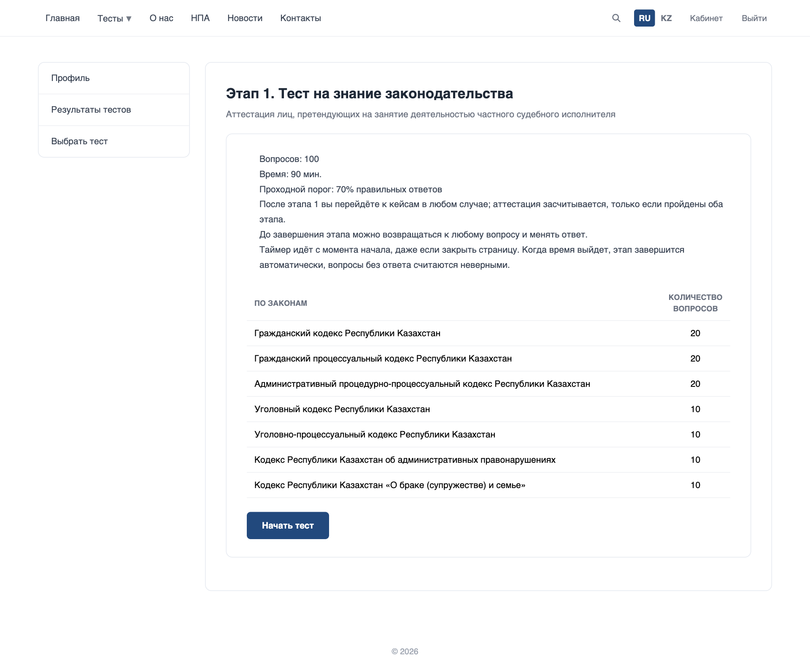Open the НПА section
The height and width of the screenshot is (672, 810).
point(200,18)
